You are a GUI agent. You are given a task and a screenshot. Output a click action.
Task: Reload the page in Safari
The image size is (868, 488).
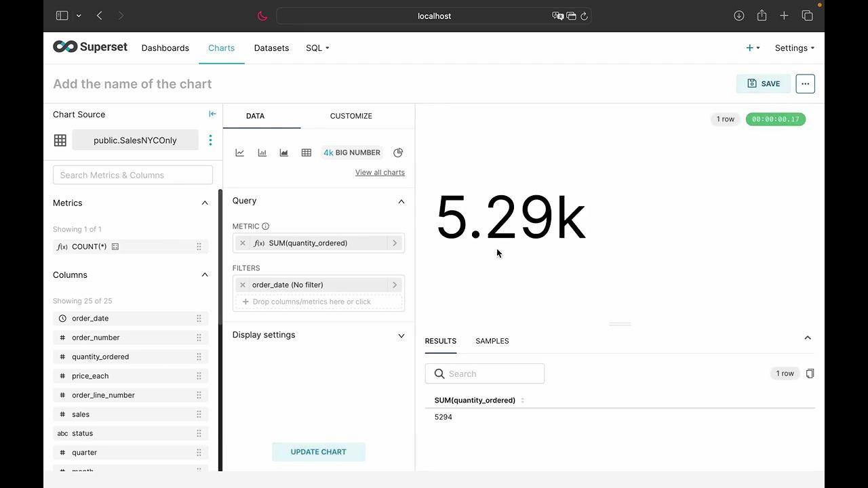click(x=584, y=16)
